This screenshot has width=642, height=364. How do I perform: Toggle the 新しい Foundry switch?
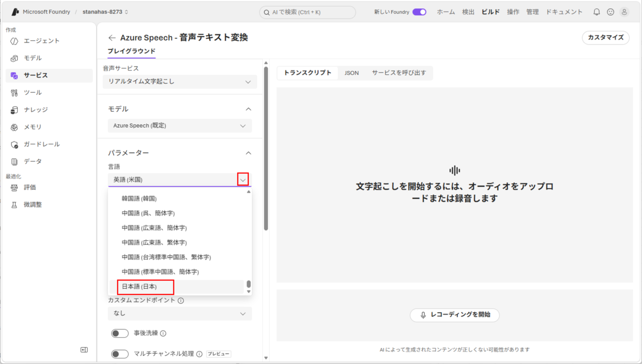[x=419, y=12]
